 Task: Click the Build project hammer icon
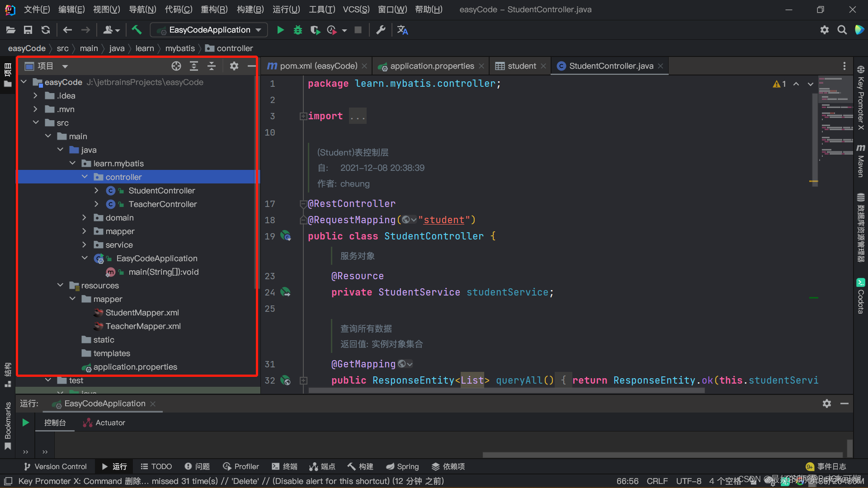pos(136,30)
